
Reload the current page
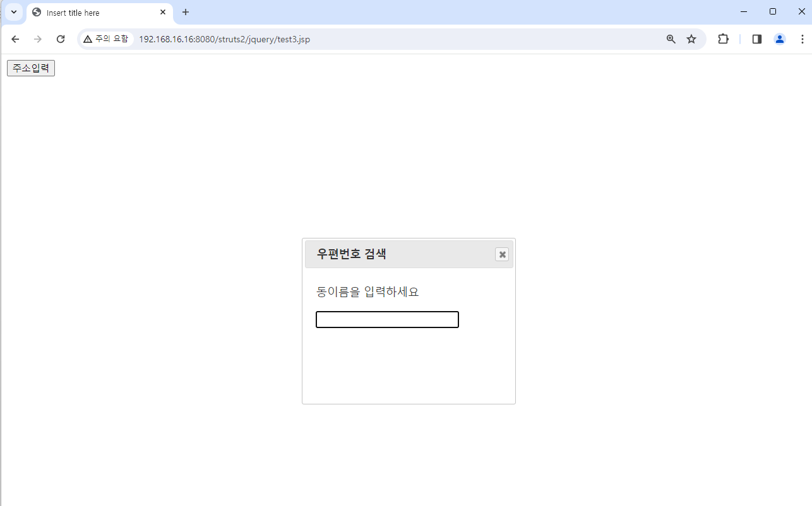(x=61, y=39)
